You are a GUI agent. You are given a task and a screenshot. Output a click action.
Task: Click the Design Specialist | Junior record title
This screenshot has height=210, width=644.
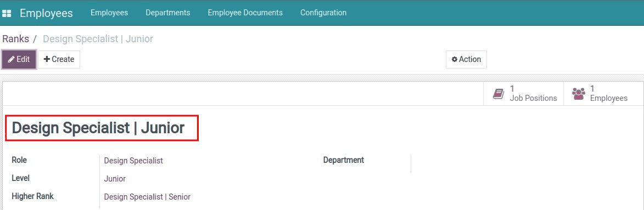coord(98,128)
